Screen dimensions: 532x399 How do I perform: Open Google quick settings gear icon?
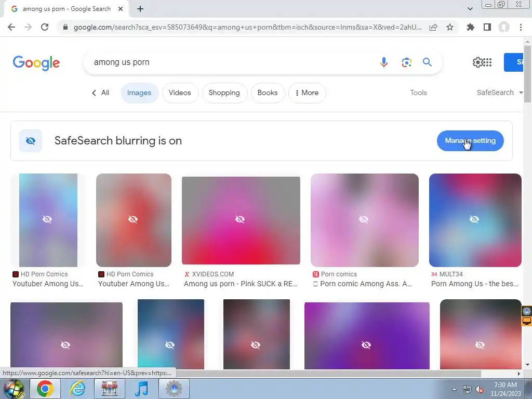(x=477, y=62)
